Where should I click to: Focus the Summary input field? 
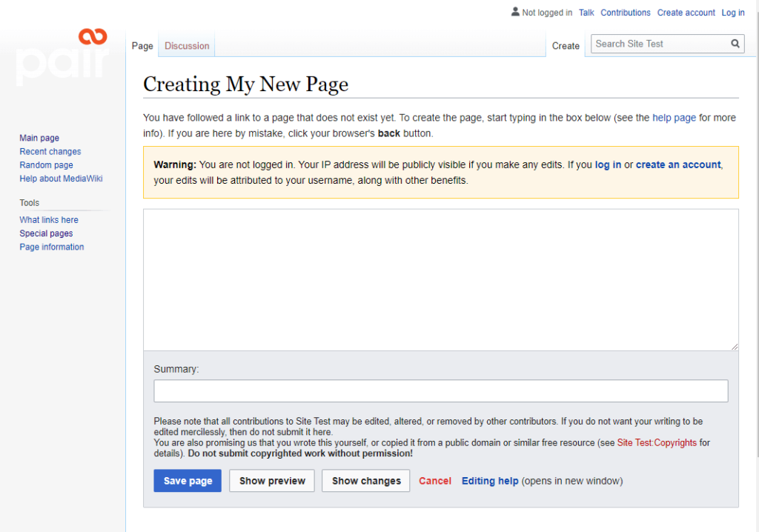point(440,390)
